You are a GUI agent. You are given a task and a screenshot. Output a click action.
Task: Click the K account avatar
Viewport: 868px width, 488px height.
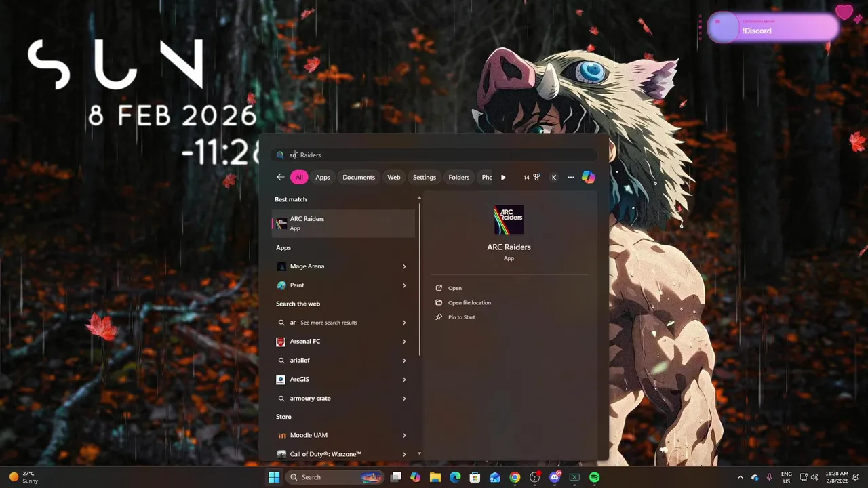tap(554, 177)
